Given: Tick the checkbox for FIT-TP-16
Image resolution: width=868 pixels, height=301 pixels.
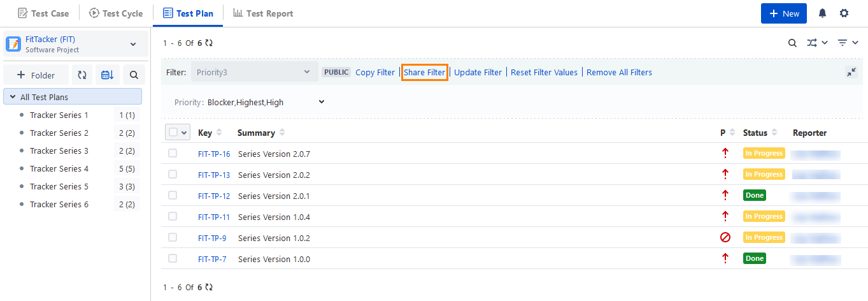Looking at the screenshot, I should (x=173, y=153).
